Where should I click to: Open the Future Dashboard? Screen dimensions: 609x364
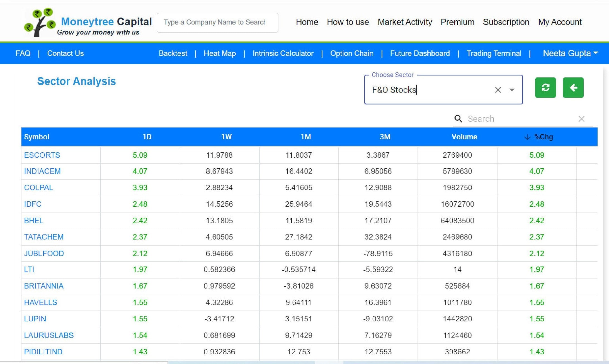420,53
